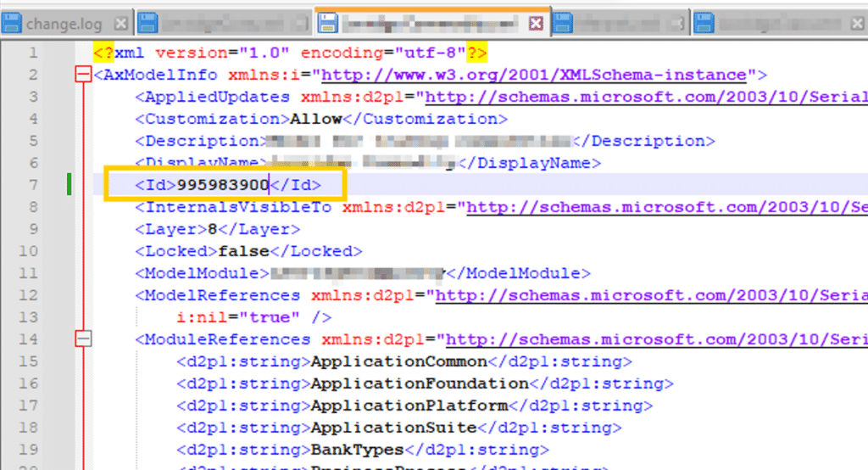Open the schemas link on the AppliedUpdates line
868x470 pixels.
pyautogui.click(x=644, y=97)
